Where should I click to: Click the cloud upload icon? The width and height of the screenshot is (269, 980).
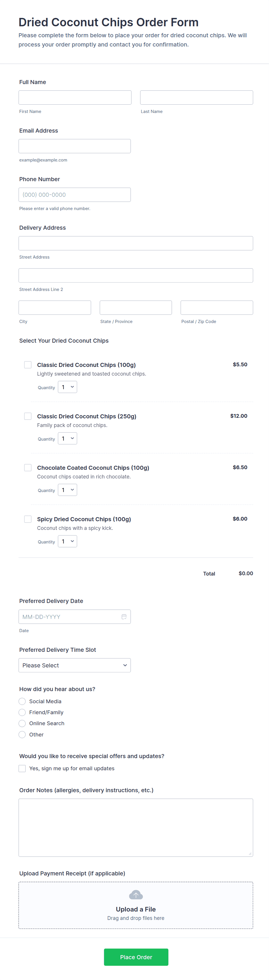136,894
